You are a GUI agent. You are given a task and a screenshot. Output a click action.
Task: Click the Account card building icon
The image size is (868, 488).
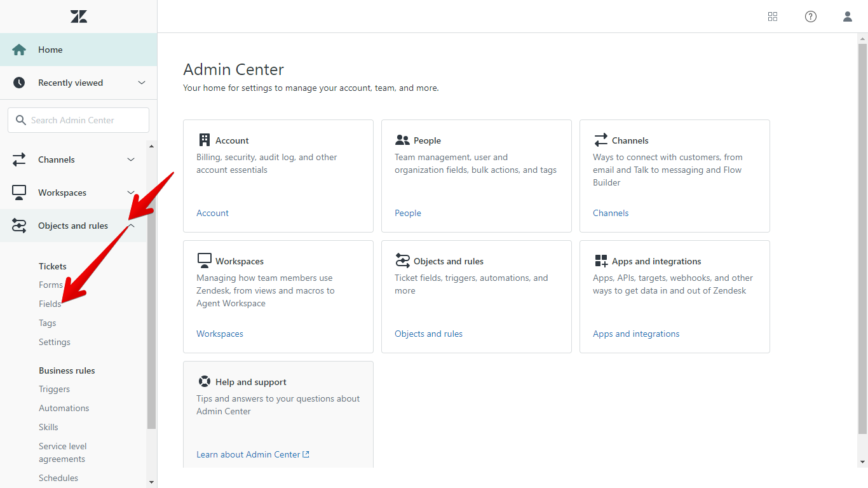[x=204, y=140]
